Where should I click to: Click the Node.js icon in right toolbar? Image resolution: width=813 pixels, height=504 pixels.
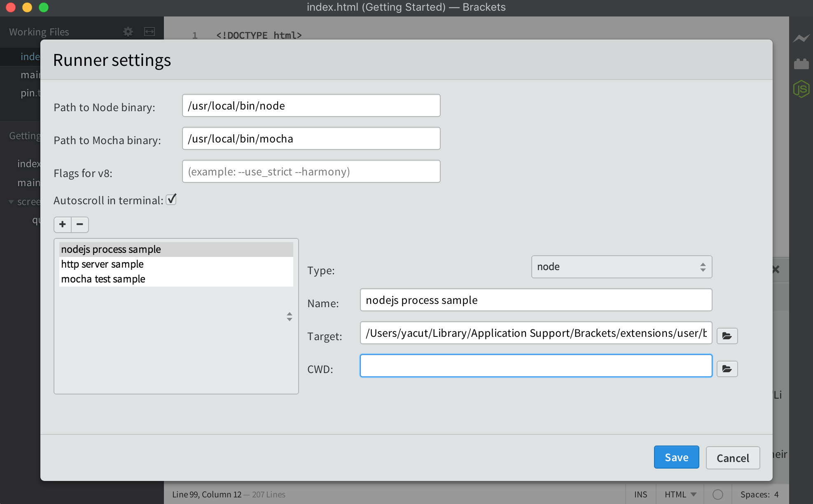pos(801,89)
